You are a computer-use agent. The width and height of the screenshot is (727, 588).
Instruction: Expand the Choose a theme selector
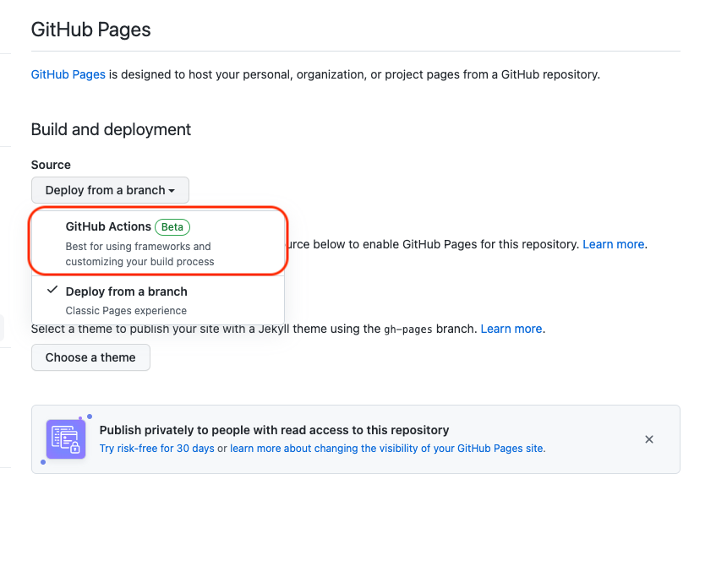tap(90, 357)
